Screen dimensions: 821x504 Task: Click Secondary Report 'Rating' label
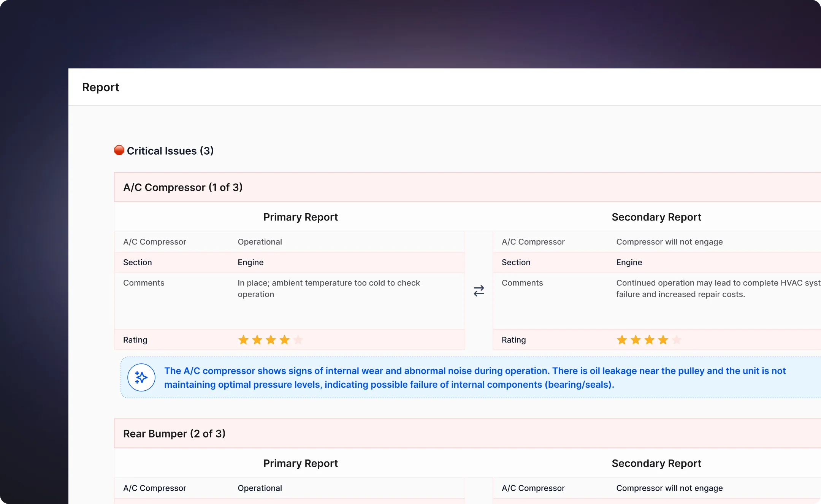(514, 340)
